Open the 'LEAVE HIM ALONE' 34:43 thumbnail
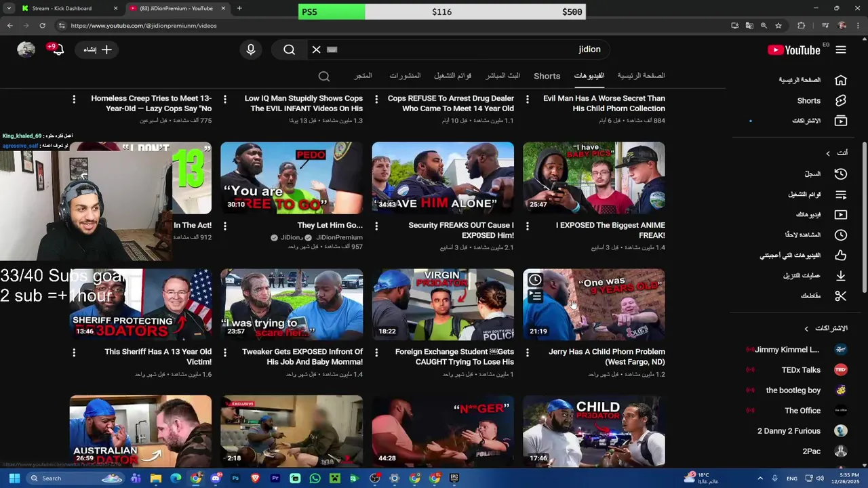Image resolution: width=868 pixels, height=488 pixels. click(443, 178)
